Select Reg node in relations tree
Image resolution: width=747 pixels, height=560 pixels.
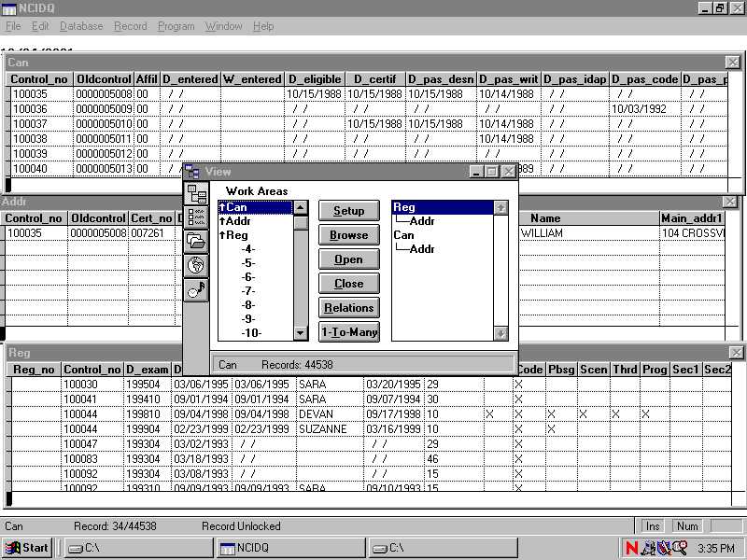(x=404, y=208)
